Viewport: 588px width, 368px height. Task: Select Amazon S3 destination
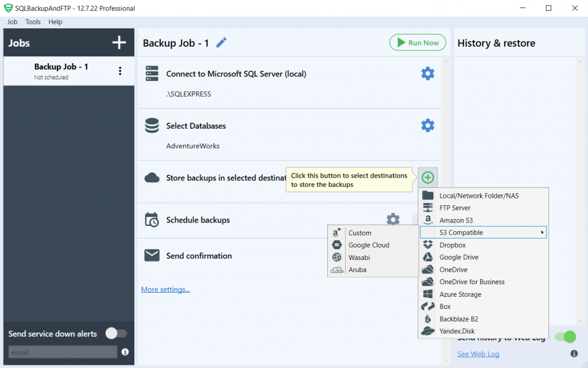(483, 220)
